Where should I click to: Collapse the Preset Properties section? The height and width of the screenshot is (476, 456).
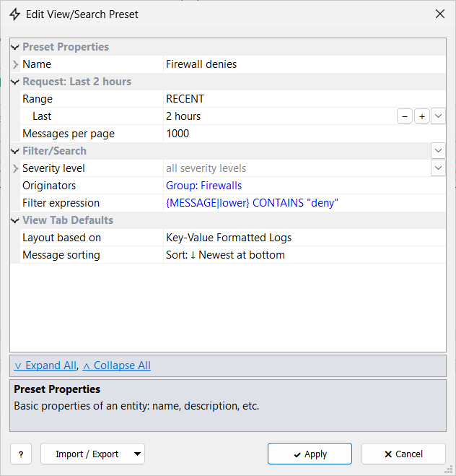point(15,47)
